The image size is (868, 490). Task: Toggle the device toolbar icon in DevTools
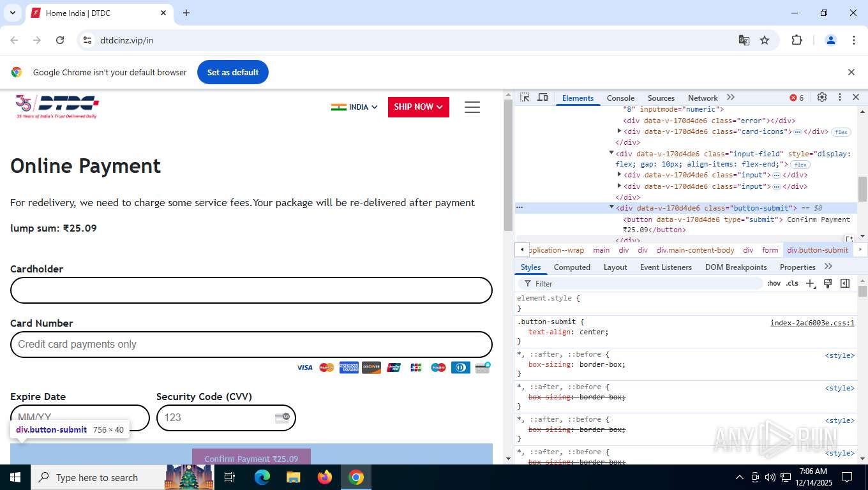tap(542, 98)
